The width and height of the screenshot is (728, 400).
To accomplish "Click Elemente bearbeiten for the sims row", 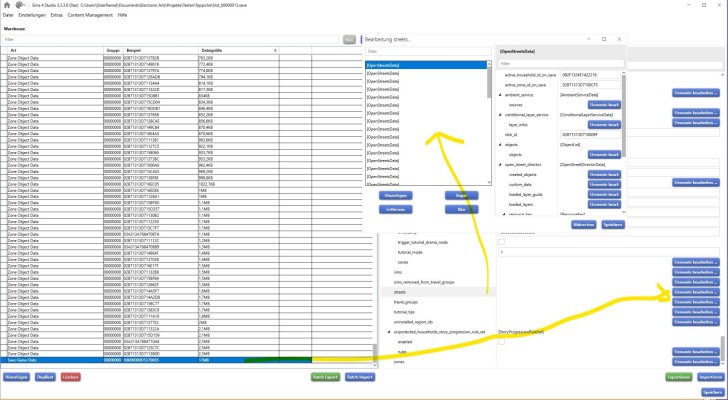I will (x=696, y=272).
